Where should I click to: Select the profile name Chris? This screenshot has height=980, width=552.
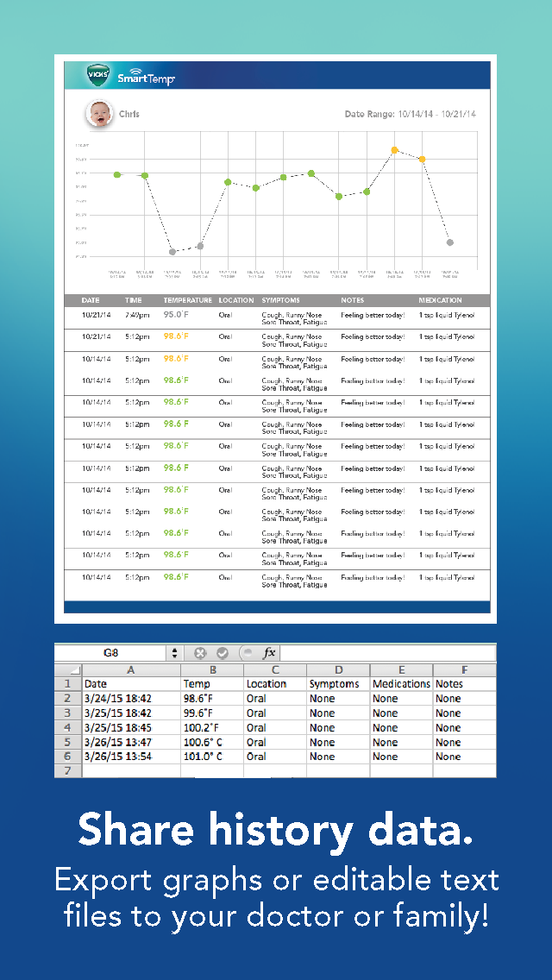tap(129, 115)
